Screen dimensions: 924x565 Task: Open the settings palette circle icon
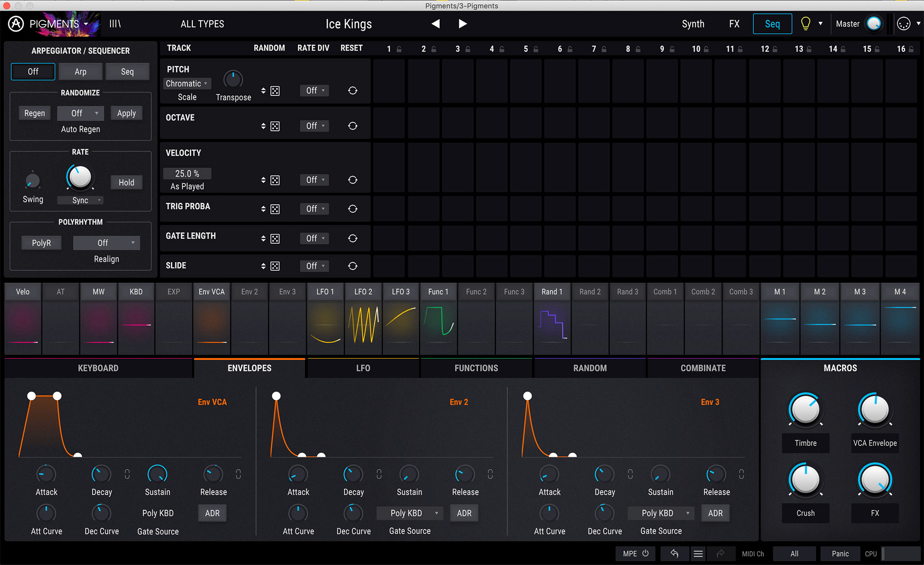click(x=904, y=24)
